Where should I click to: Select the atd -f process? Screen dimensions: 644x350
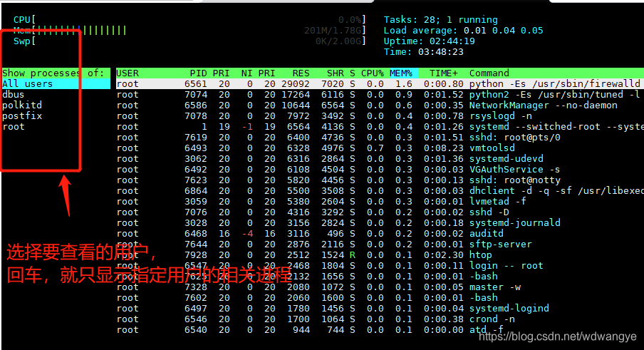tap(380, 329)
